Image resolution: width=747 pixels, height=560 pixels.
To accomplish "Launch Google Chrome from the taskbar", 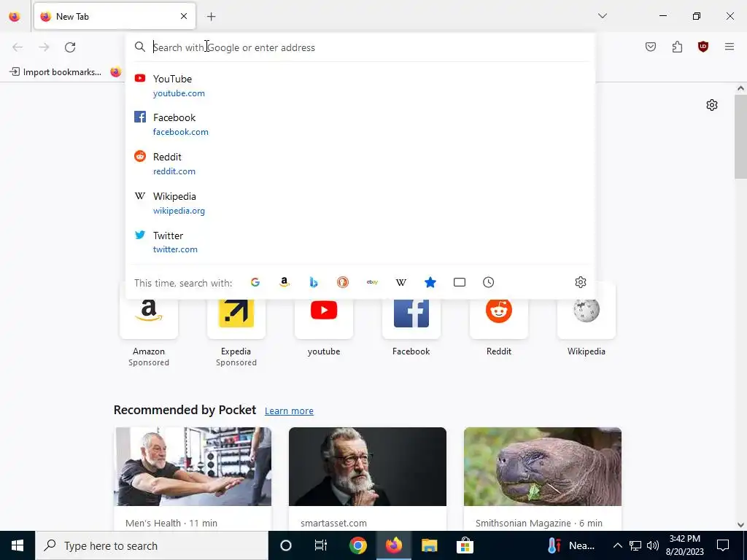I will point(357,545).
